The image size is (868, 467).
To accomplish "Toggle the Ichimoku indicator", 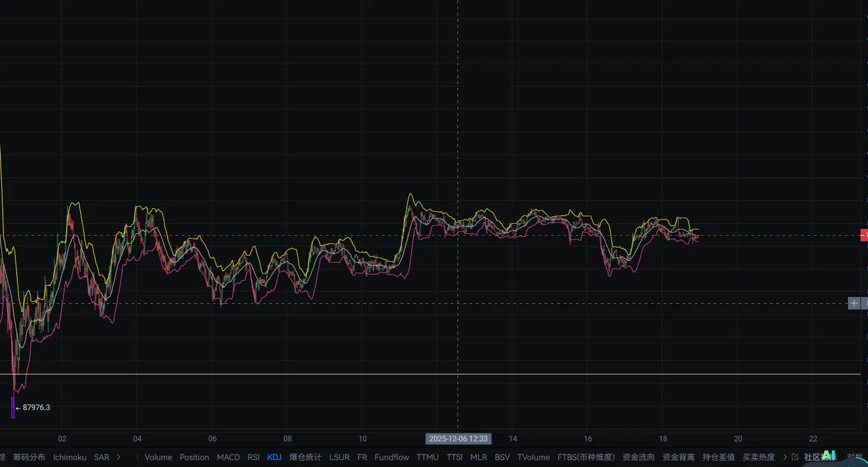I will click(69, 457).
